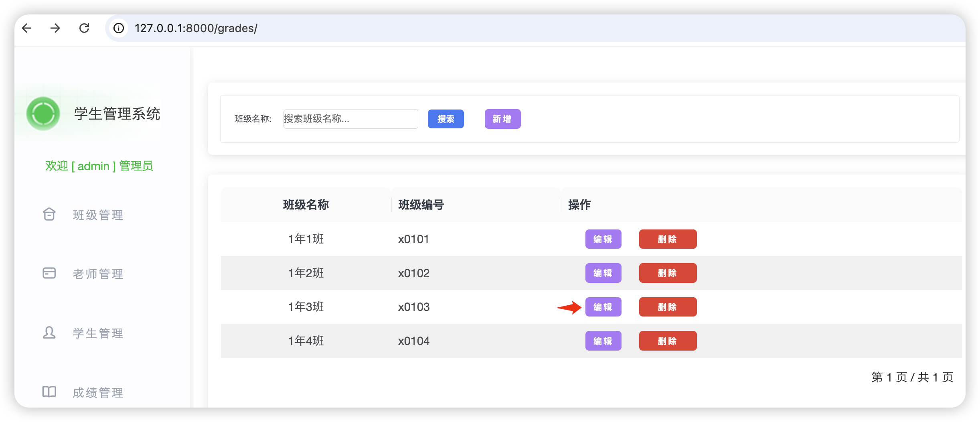
Task: Click the 成绩管理 book icon in sidebar
Action: [x=49, y=392]
